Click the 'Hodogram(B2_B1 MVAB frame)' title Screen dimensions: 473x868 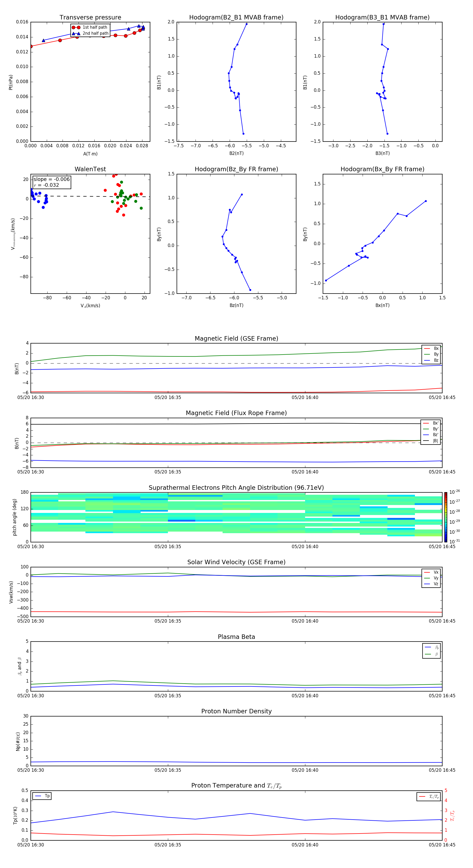pos(236,18)
